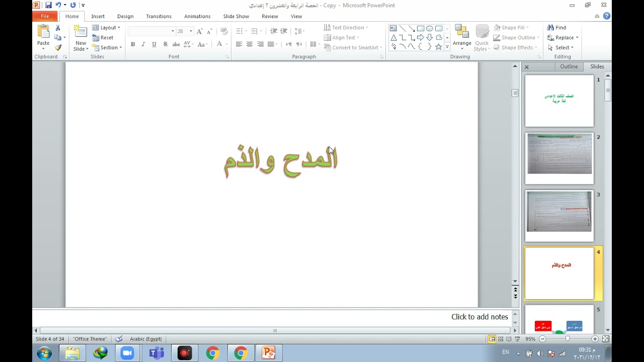
Task: Switch to the Outline pane tab
Action: 569,66
